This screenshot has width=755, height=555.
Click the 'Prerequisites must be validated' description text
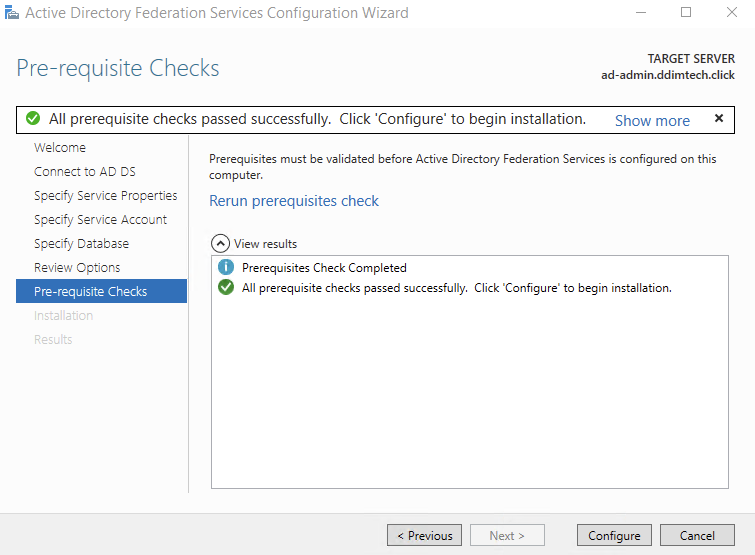click(462, 167)
